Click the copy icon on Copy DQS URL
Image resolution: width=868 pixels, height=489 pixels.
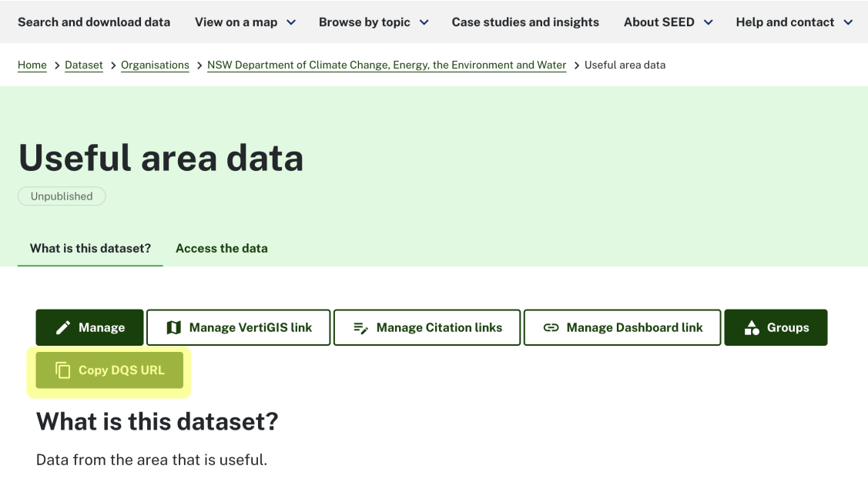(63, 370)
